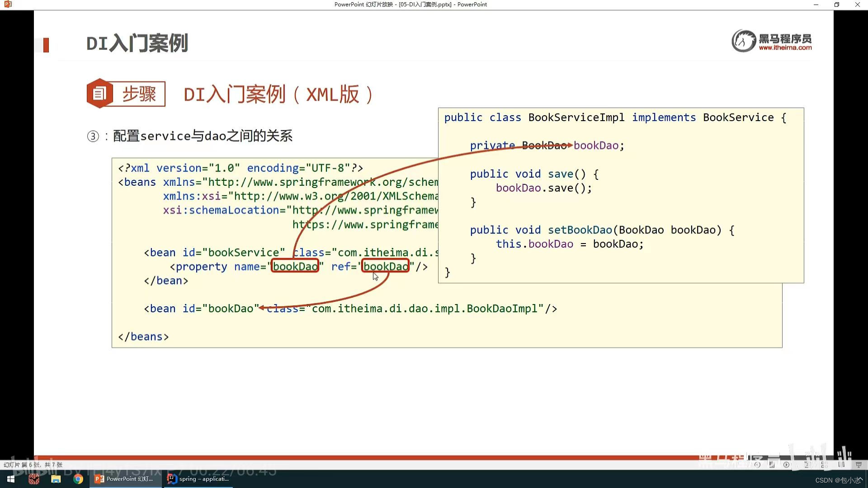Click '<bean id="bookDao"' at line start

tap(202, 309)
